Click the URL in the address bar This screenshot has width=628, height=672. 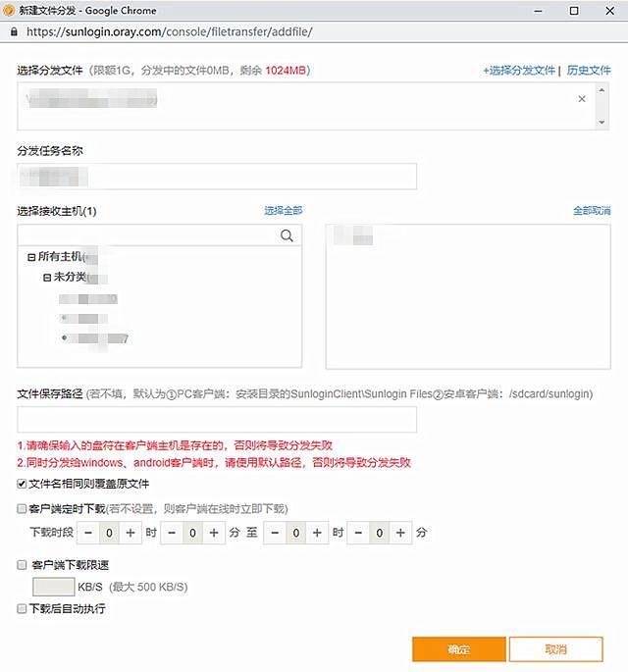pos(170,31)
